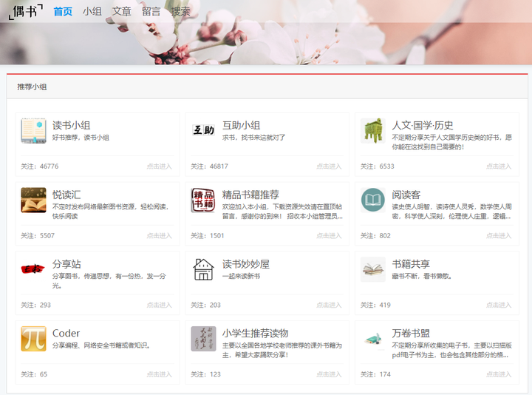Click the 好书推荐，读书小组 description

click(x=81, y=138)
